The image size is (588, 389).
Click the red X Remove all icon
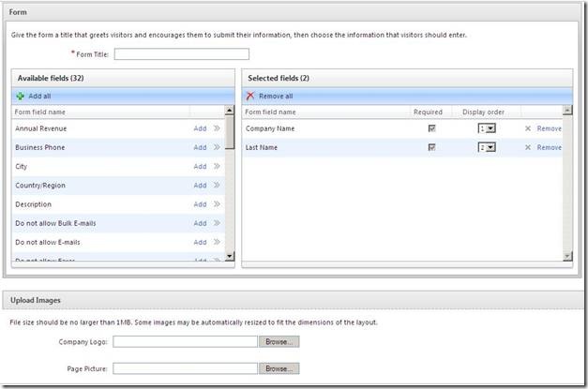pos(249,96)
